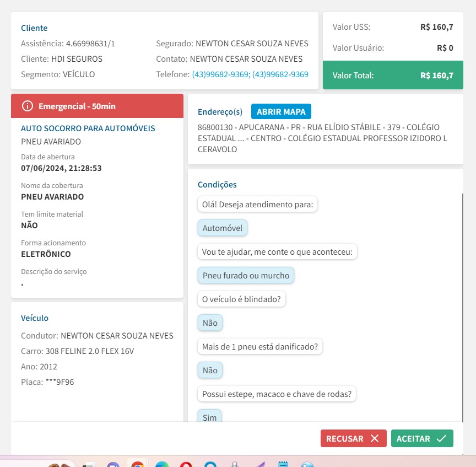Select the Segurado name NEWTON CESAR SOUZA NEVES
This screenshot has height=467, width=476.
point(252,44)
